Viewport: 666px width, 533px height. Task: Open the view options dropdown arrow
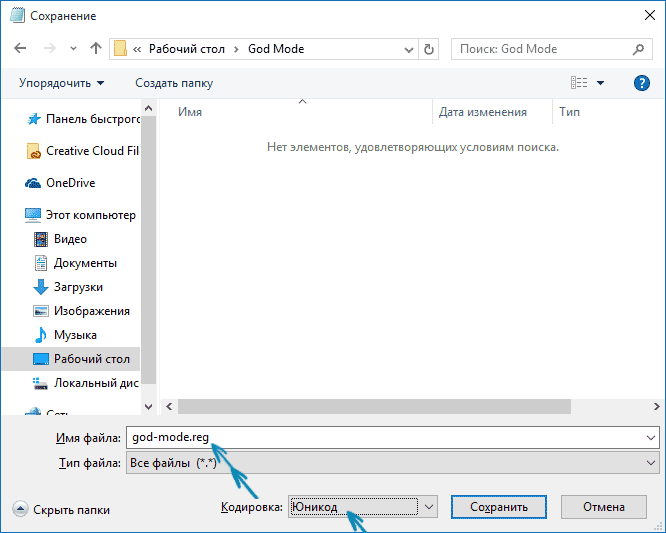[x=601, y=83]
